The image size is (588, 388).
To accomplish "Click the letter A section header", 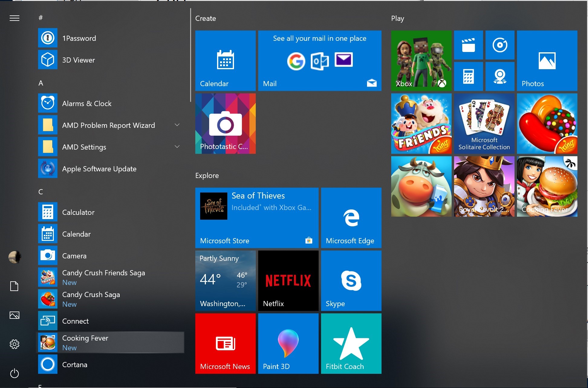I will pos(41,83).
